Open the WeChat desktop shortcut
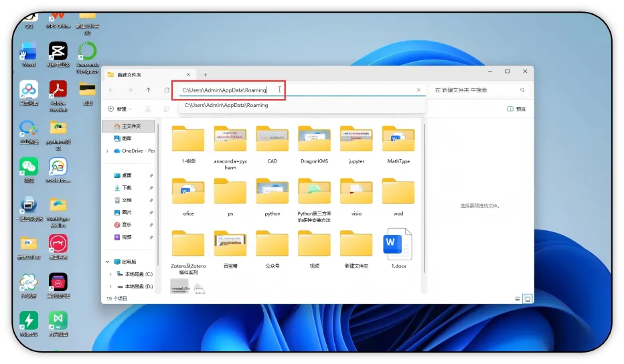This screenshot has height=364, width=624. [x=29, y=170]
